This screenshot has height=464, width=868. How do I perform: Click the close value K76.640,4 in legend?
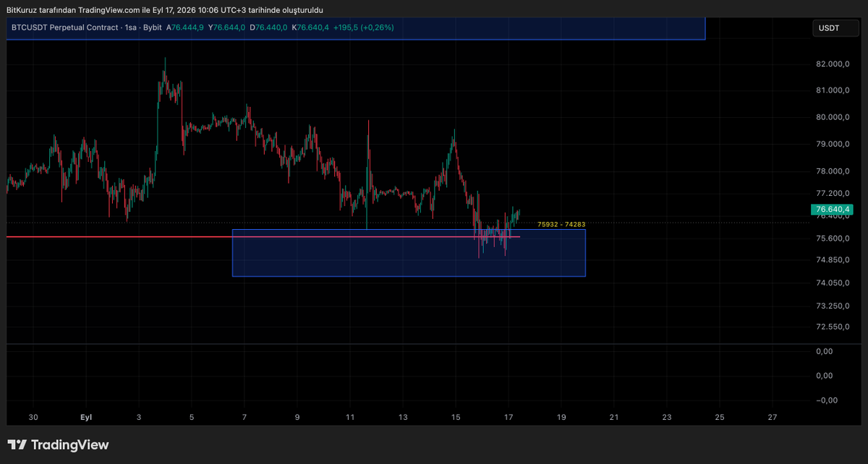coord(310,27)
